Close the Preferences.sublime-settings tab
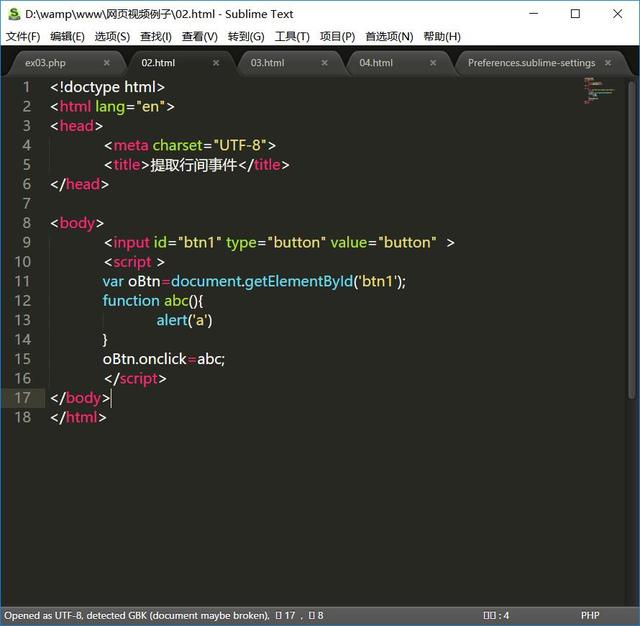 (608, 63)
